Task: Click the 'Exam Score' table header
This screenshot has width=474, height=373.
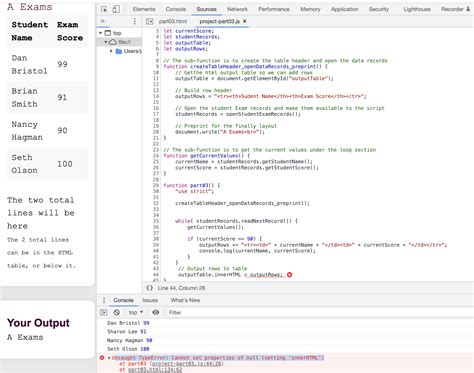Action: point(70,31)
